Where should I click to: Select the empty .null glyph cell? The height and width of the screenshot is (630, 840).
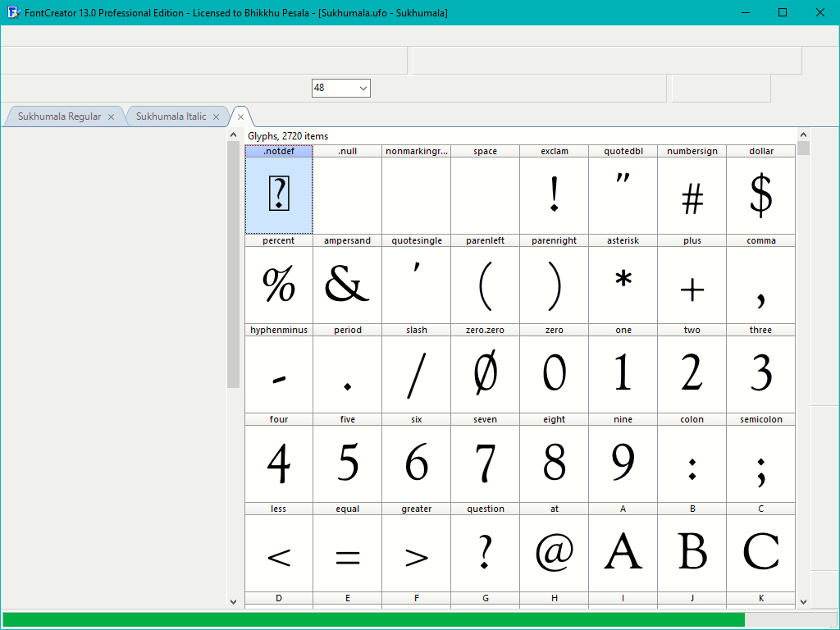[x=347, y=189]
